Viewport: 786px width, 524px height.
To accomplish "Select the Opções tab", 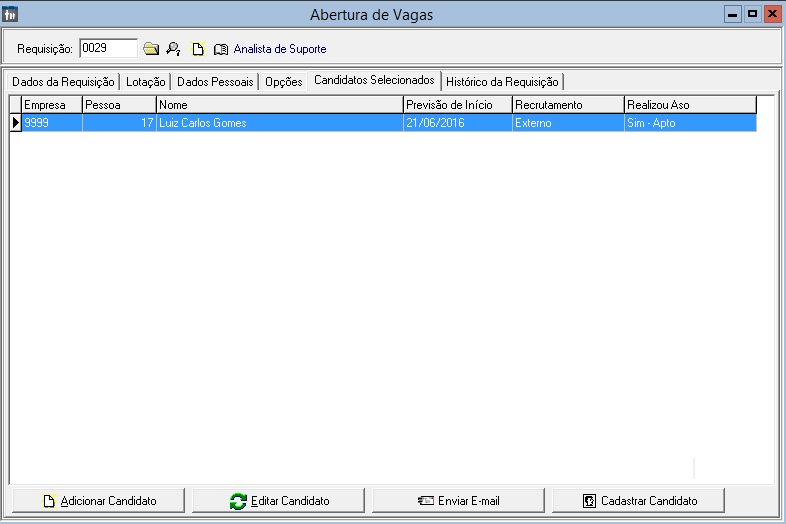I will (284, 82).
